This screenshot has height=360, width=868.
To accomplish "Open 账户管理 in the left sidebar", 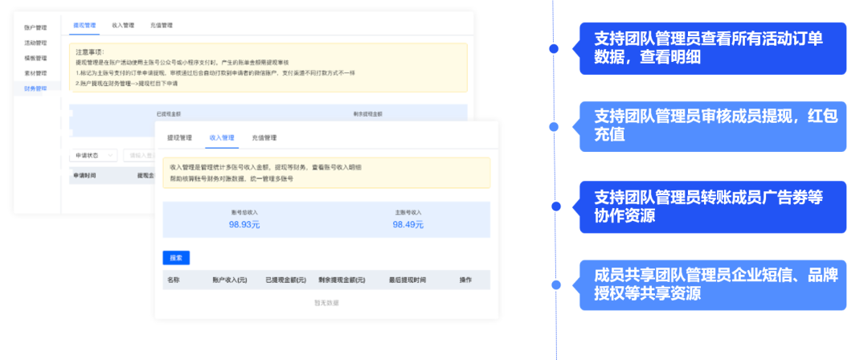I will 35,27.
